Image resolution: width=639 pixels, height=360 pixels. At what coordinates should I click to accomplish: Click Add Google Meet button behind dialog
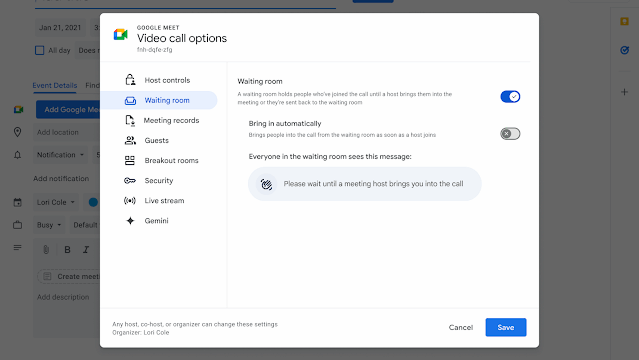[68, 110]
